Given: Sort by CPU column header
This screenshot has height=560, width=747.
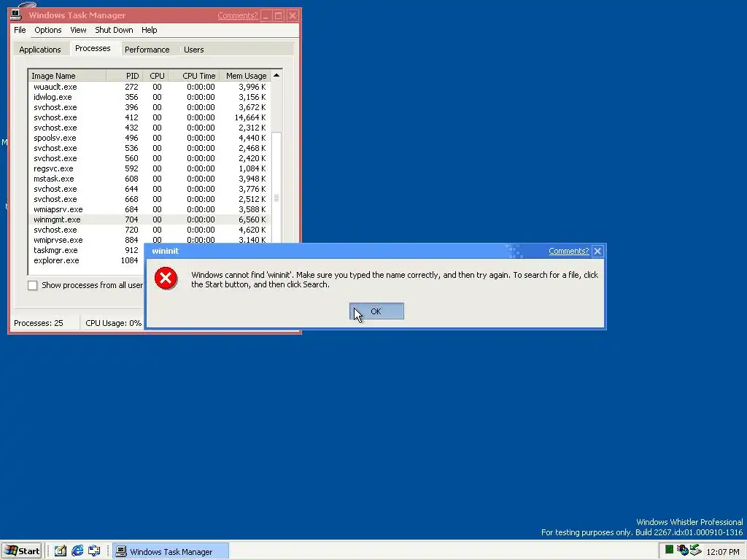Looking at the screenshot, I should click(x=155, y=76).
